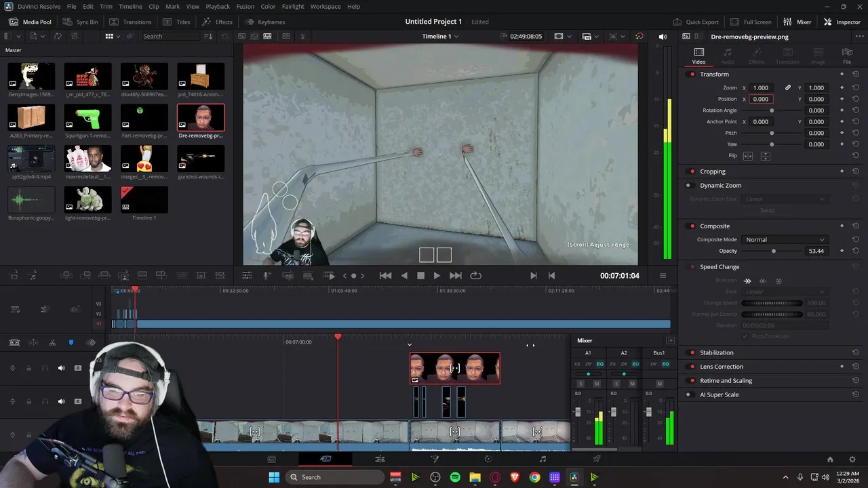
Task: Toggle the blue timeline marker flag icon
Action: [71, 342]
